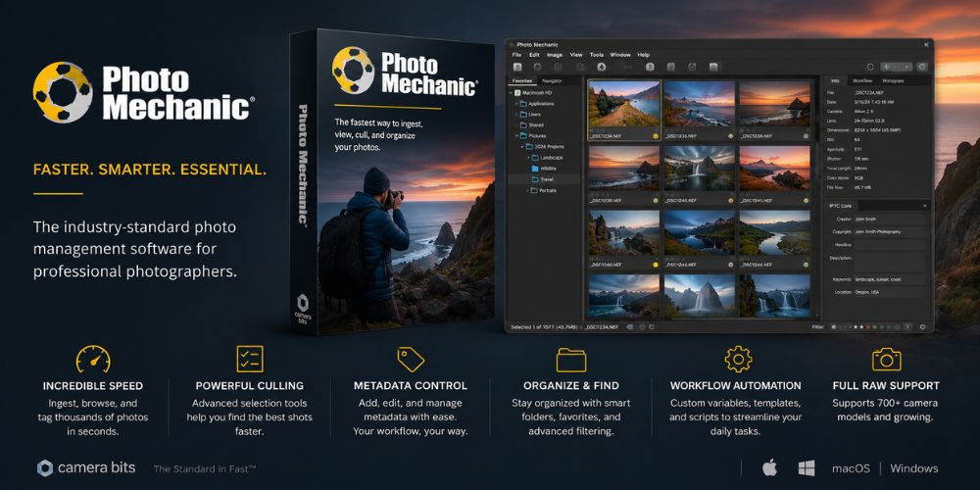Open the Edit menu
The height and width of the screenshot is (490, 980).
click(534, 55)
